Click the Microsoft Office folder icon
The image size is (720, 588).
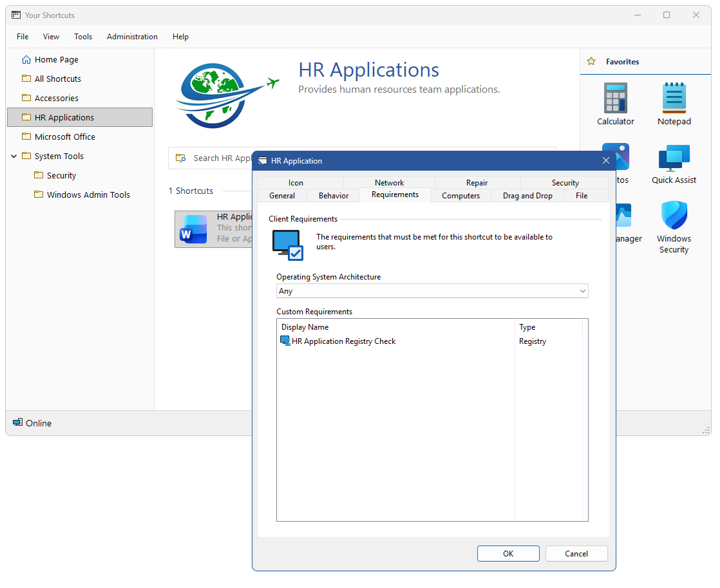click(26, 137)
